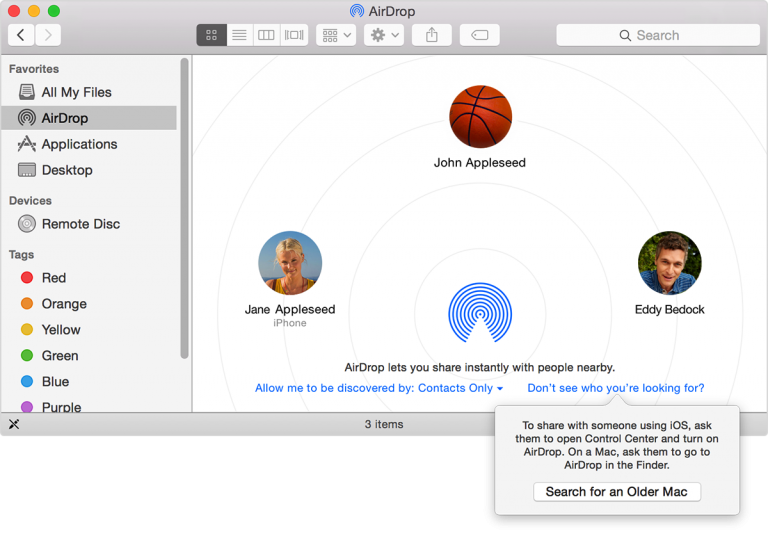Select the Yellow tag
The height and width of the screenshot is (545, 768).
pos(89,330)
